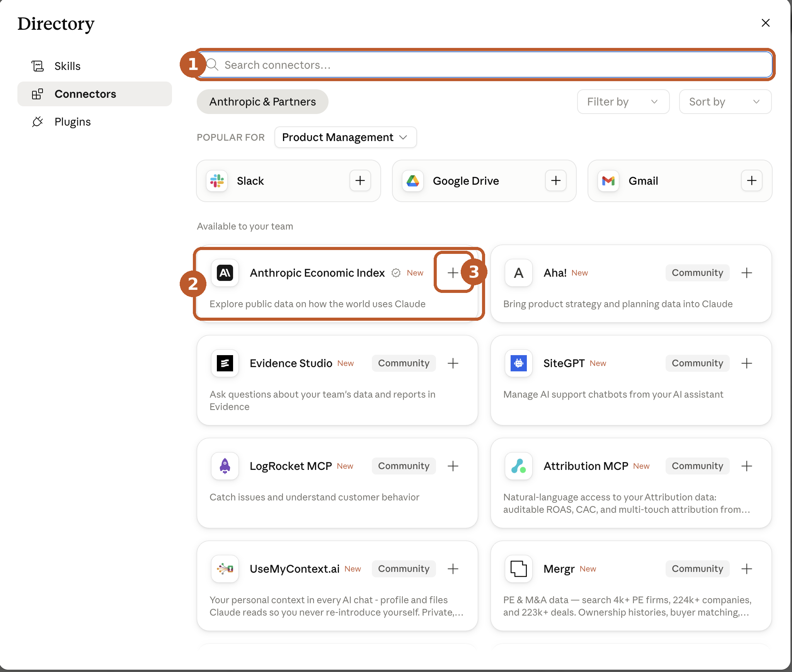Click the Evidence Studio logo icon
Image resolution: width=792 pixels, height=672 pixels.
point(225,363)
